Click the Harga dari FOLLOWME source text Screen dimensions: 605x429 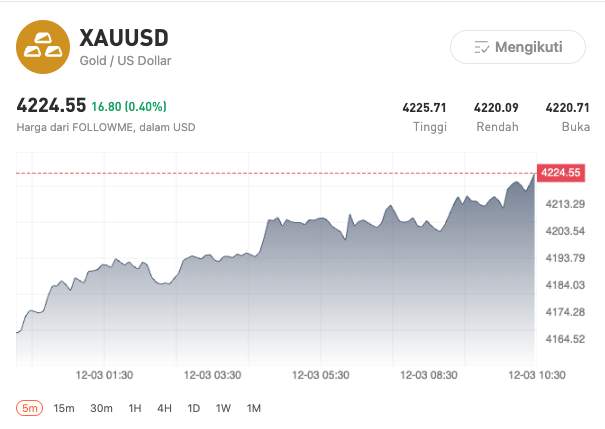[106, 127]
